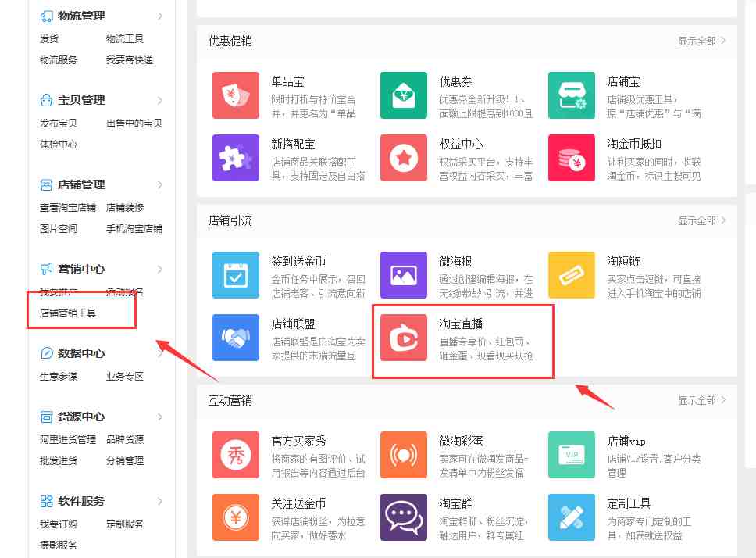Click the 店铺vip title text
The image size is (756, 558).
[626, 442]
